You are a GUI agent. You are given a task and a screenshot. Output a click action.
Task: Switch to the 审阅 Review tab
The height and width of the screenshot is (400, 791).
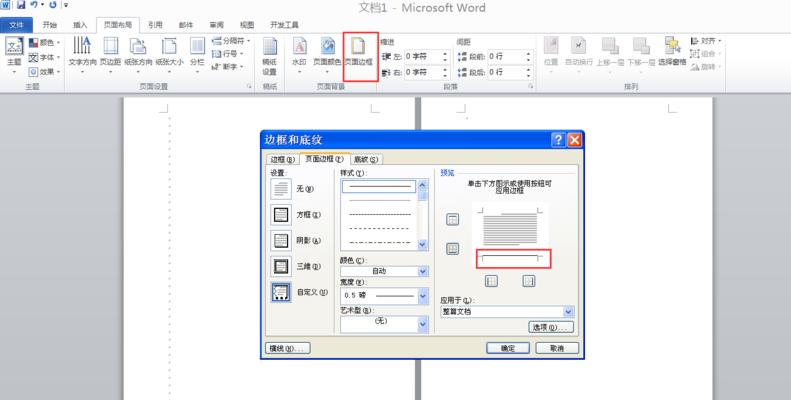click(216, 25)
